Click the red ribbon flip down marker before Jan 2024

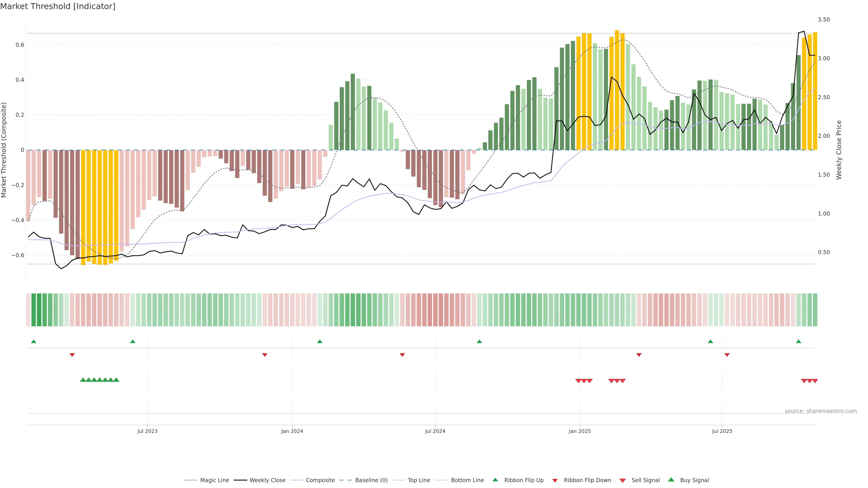[x=264, y=355]
